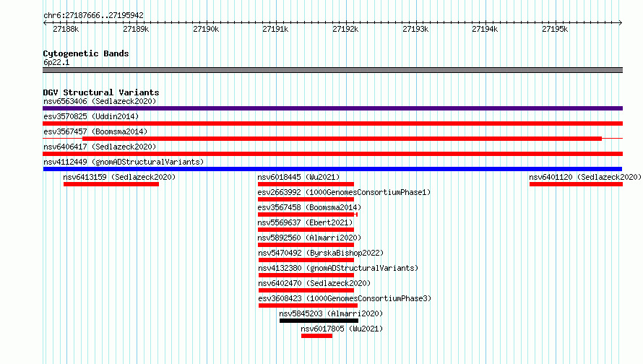Image resolution: width=643 pixels, height=364 pixels.
Task: Click the 27188k ruler position
Action: [66, 29]
